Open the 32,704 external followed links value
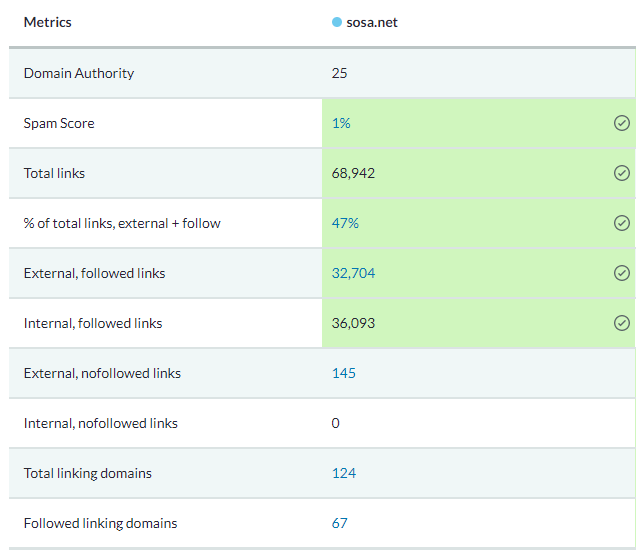 pos(353,273)
